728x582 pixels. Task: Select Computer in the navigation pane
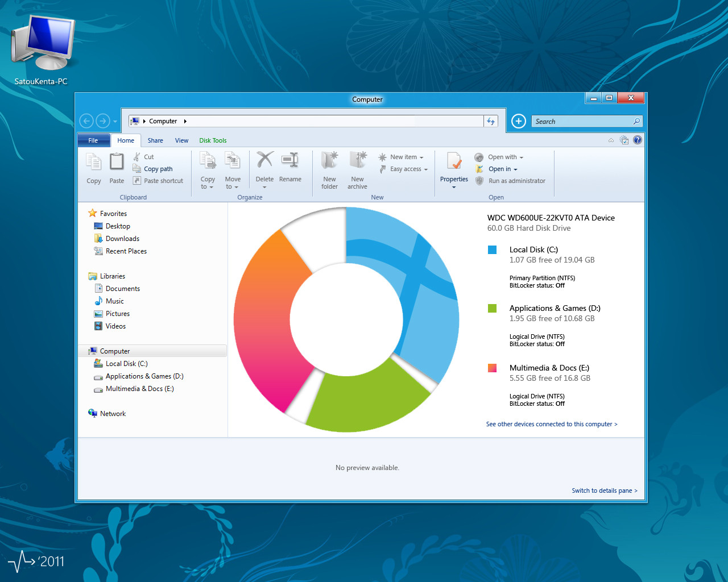(152, 351)
